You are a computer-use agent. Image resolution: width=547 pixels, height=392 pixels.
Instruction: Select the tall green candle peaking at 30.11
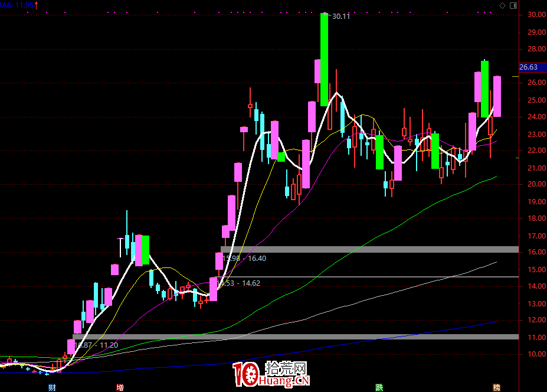[324, 59]
